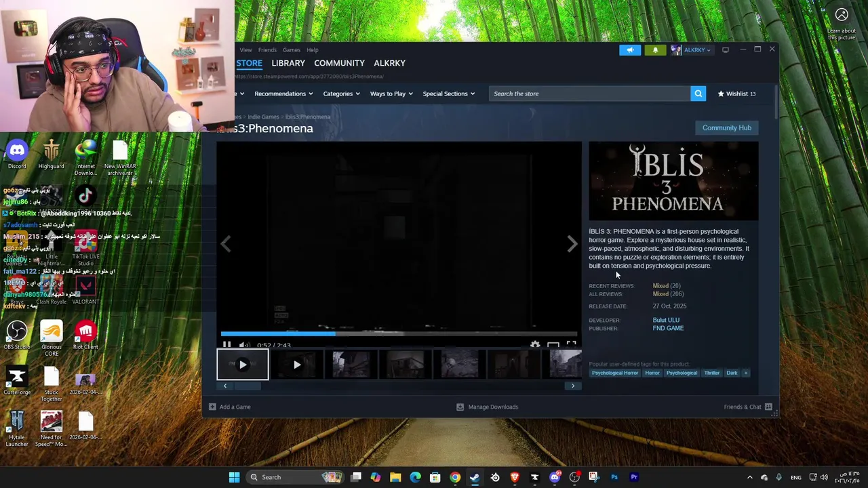Show hidden system tray icons chevron
The image size is (868, 488).
749,477
